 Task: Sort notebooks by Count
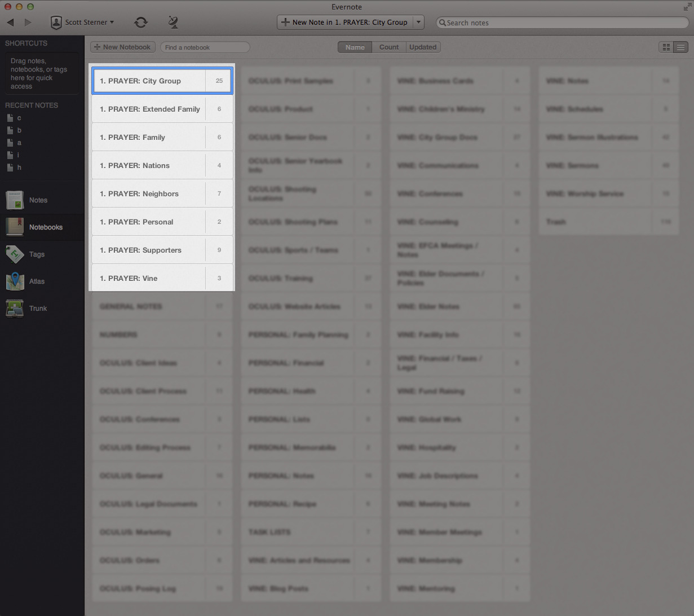tap(389, 47)
